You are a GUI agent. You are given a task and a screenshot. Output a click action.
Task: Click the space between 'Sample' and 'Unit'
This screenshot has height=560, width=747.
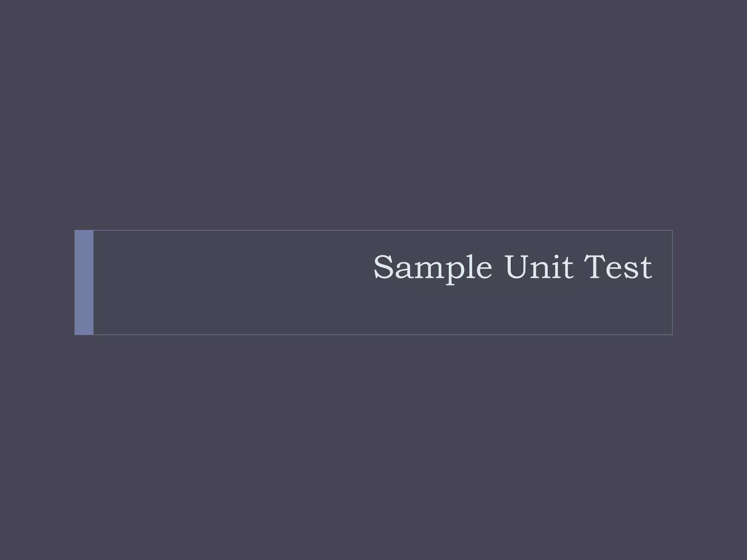[499, 268]
